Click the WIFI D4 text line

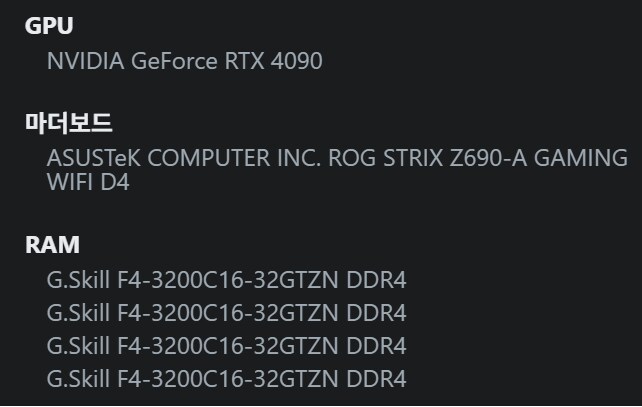point(88,183)
